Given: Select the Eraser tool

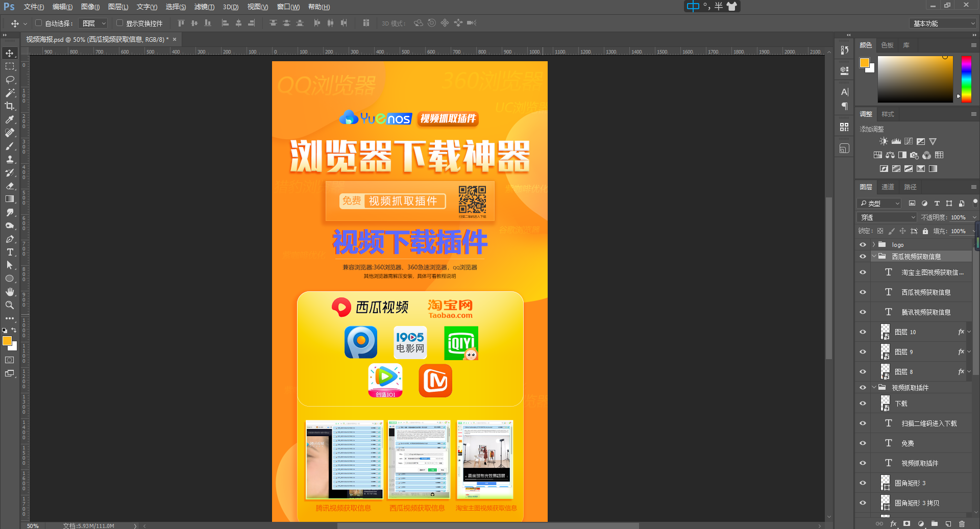Looking at the screenshot, I should point(10,186).
